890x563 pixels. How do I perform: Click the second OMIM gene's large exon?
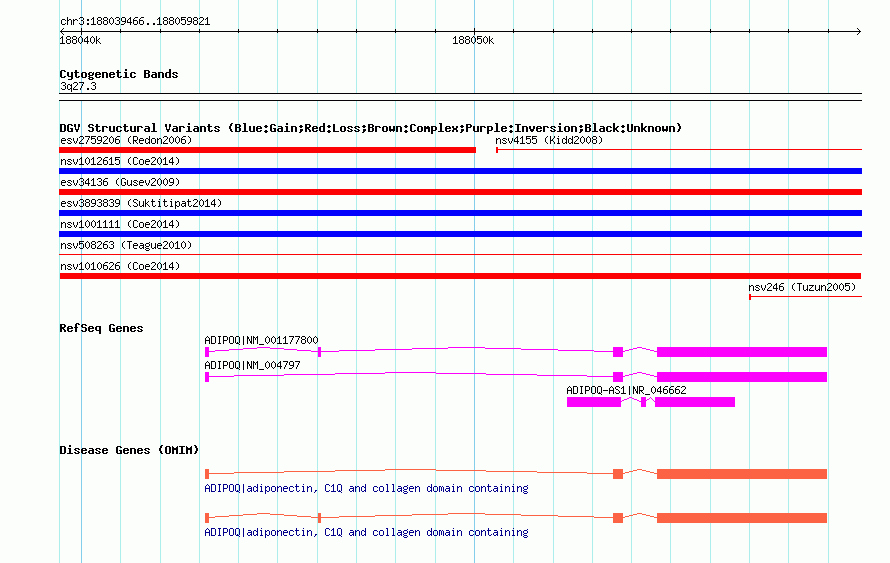742,518
